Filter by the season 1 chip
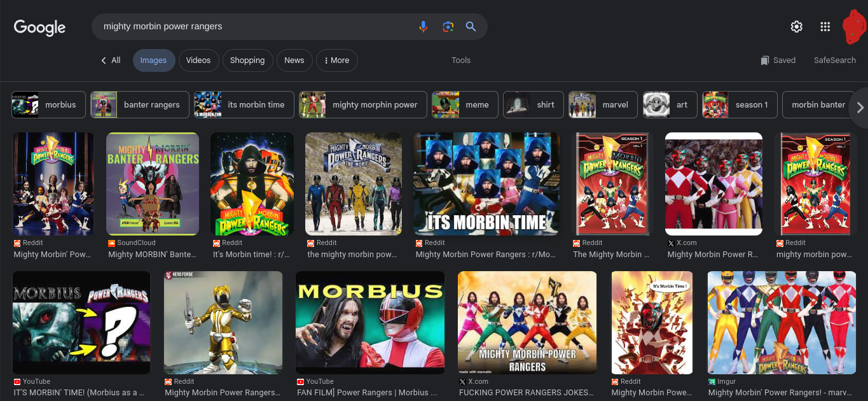 pyautogui.click(x=740, y=105)
